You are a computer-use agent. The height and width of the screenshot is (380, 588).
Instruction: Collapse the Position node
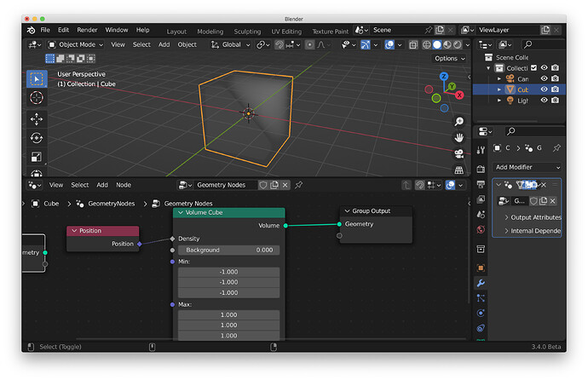tap(74, 231)
